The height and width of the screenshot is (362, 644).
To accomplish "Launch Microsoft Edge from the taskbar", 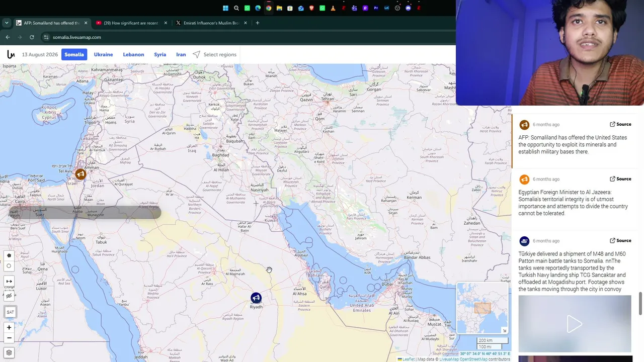I will tap(258, 8).
